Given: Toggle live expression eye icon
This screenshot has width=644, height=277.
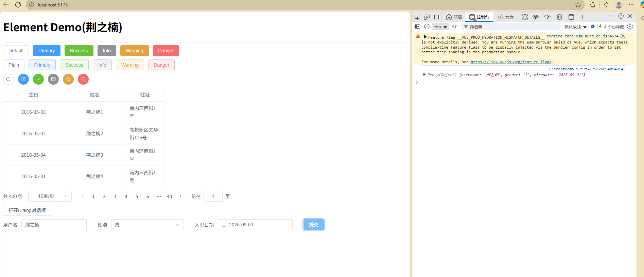Looking at the screenshot, I should pos(455,27).
